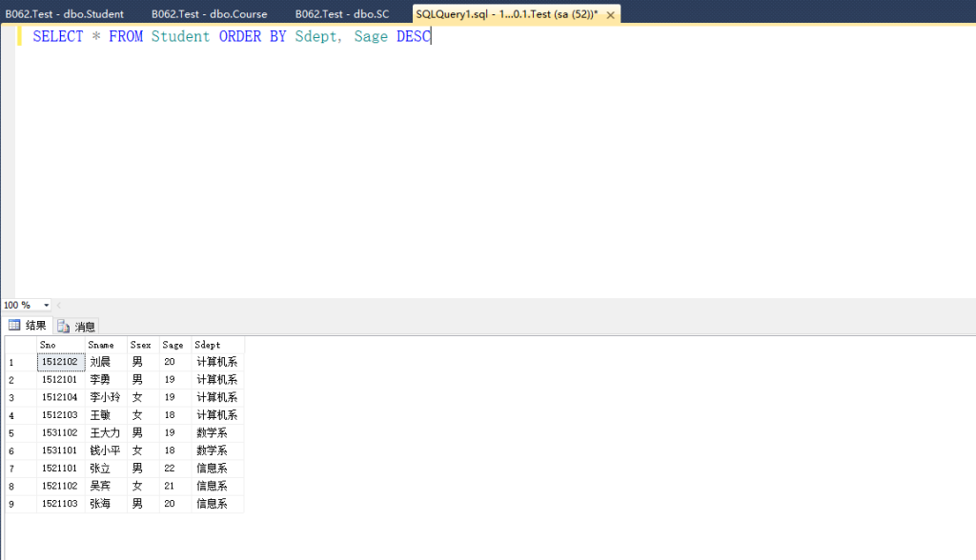The image size is (976, 560).
Task: Click the Sname column header
Action: 105,345
